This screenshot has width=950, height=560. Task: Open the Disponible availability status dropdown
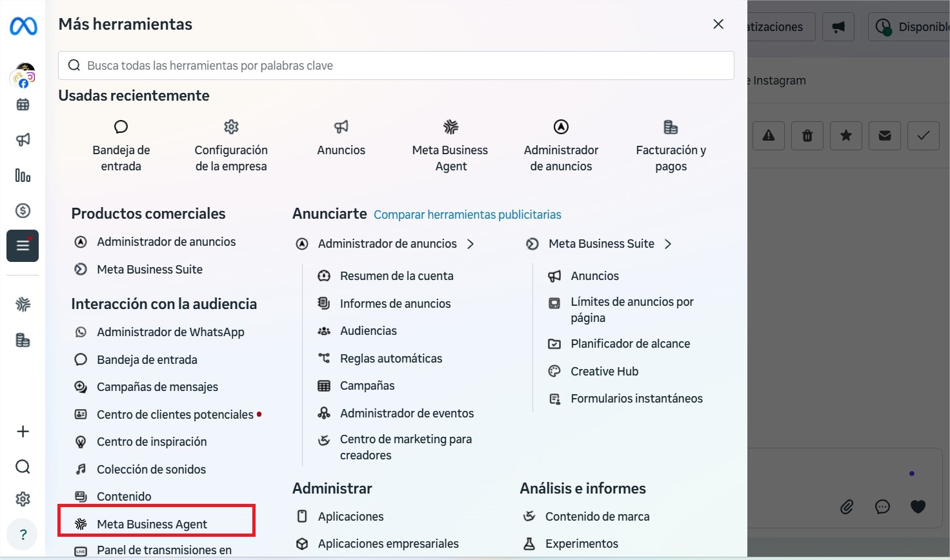[x=909, y=27]
